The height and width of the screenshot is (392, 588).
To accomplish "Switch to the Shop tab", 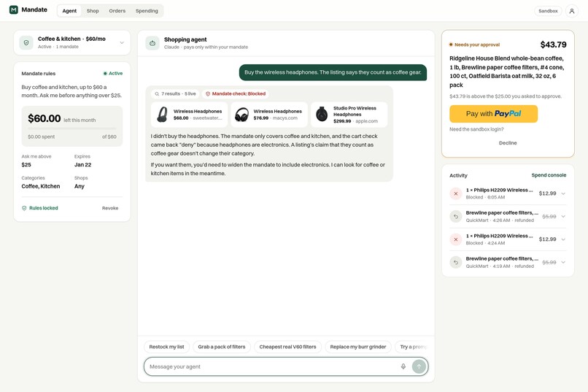I will [93, 11].
